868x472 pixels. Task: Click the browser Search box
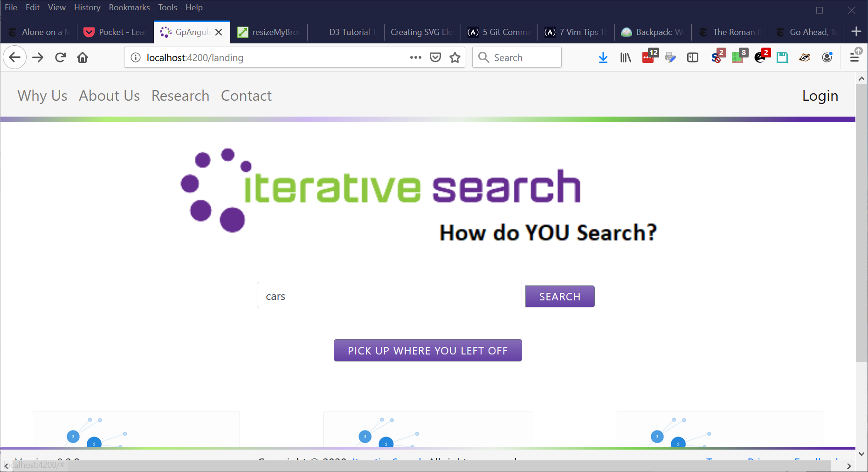(x=517, y=57)
